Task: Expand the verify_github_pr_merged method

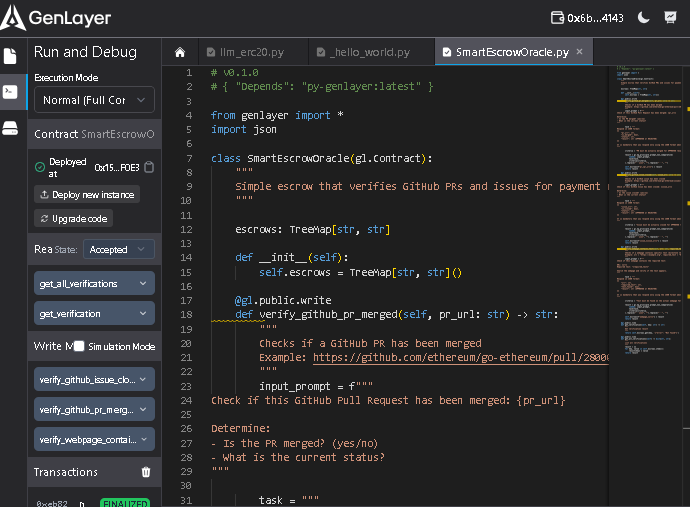Action: pos(94,409)
